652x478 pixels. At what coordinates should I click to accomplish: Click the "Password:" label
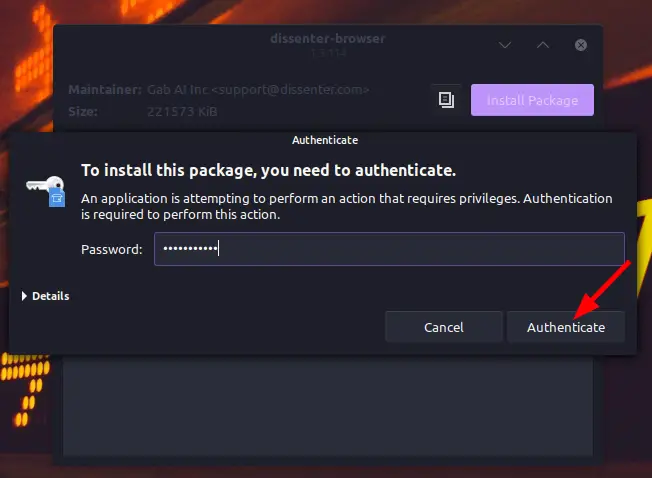(112, 249)
